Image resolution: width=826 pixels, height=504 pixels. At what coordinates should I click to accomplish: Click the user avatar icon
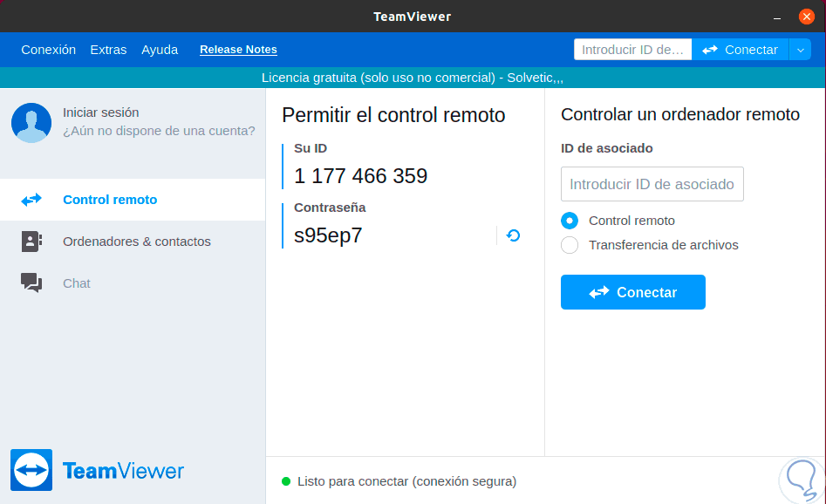point(31,123)
